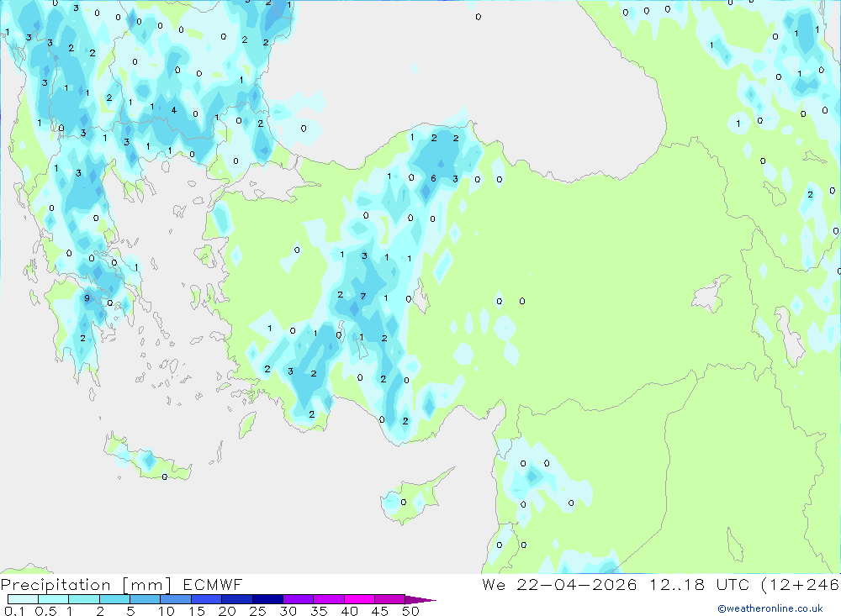
Task: Click the 'UTC' label in the header line
Action: pos(733,585)
